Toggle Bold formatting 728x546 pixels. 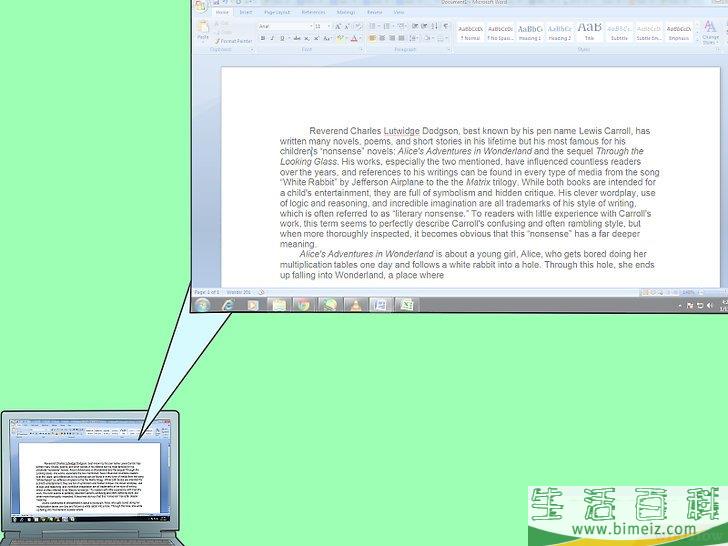pyautogui.click(x=263, y=38)
